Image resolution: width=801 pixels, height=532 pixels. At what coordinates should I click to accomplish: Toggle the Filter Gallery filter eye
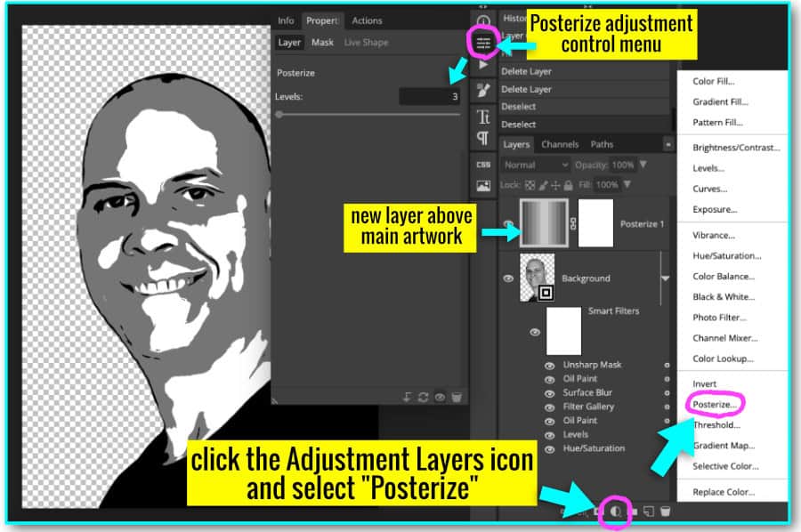click(x=550, y=407)
